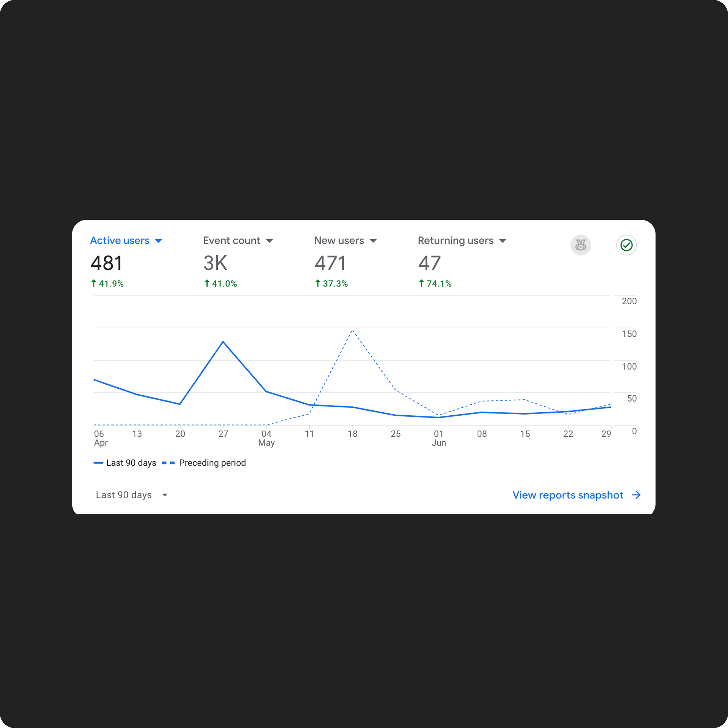Click the 06 Apr axis label
Image resolution: width=728 pixels, height=728 pixels.
click(x=100, y=438)
